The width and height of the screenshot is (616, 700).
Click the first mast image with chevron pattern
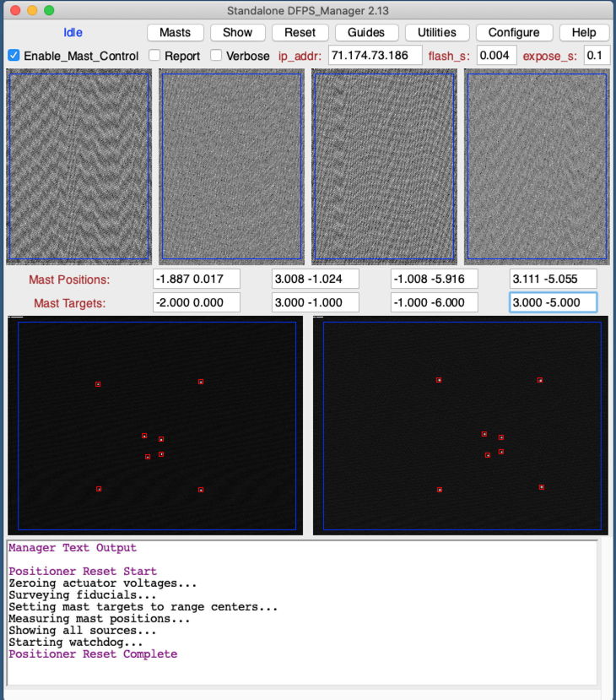point(79,166)
